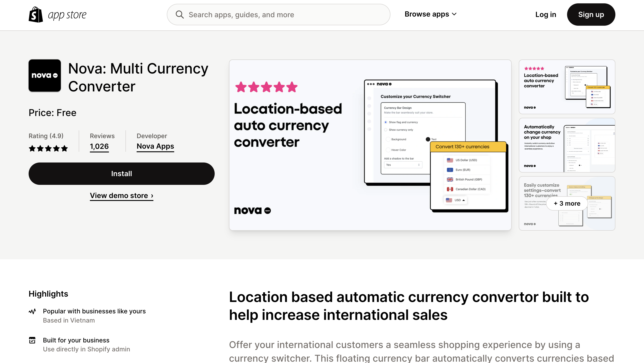Click the Sign up button

click(x=591, y=15)
